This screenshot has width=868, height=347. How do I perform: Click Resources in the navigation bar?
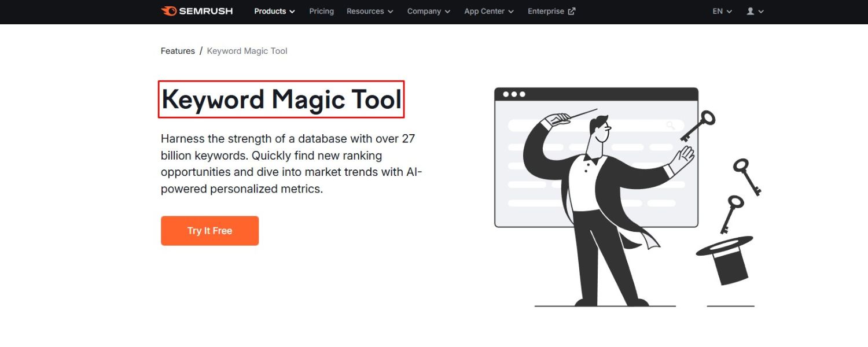point(365,11)
